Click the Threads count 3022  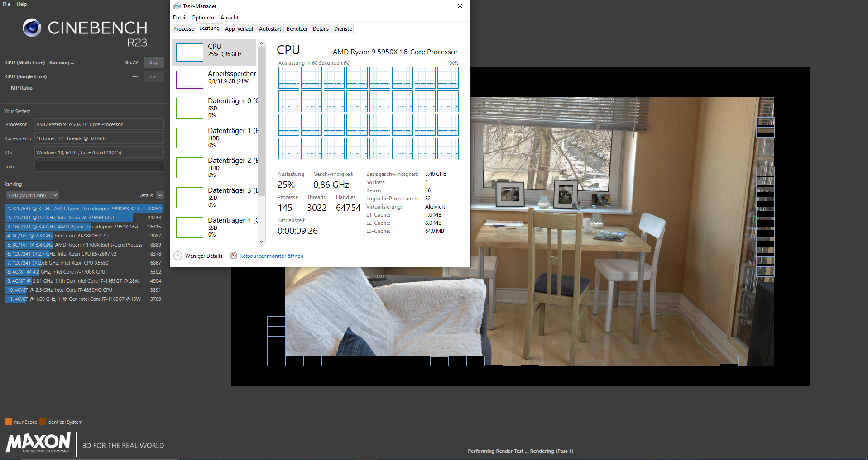pos(317,208)
